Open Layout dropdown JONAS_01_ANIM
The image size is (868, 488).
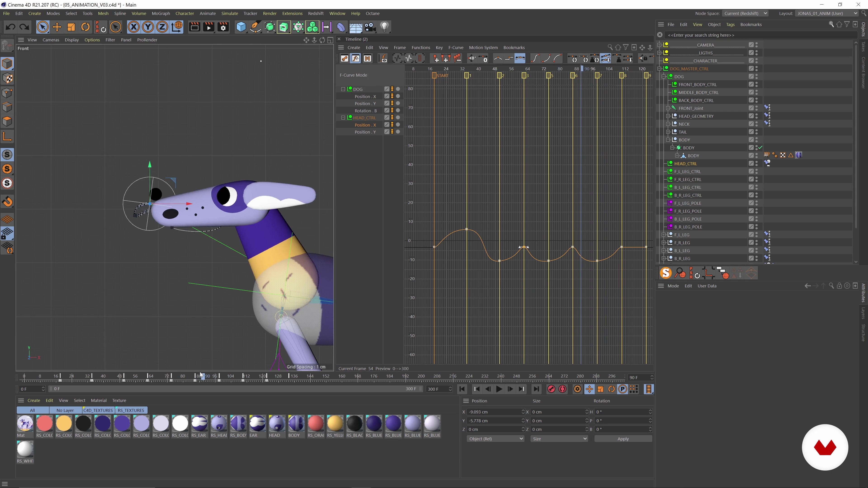pos(827,14)
